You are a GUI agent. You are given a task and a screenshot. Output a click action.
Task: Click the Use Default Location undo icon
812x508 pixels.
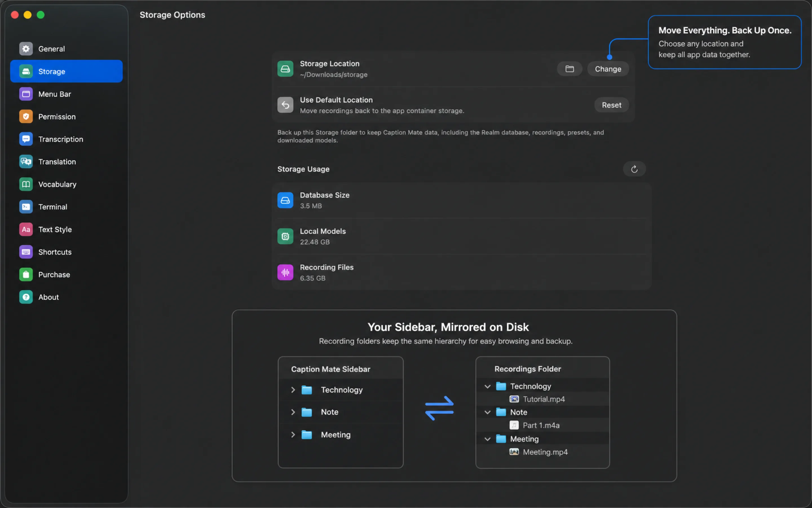[285, 105]
